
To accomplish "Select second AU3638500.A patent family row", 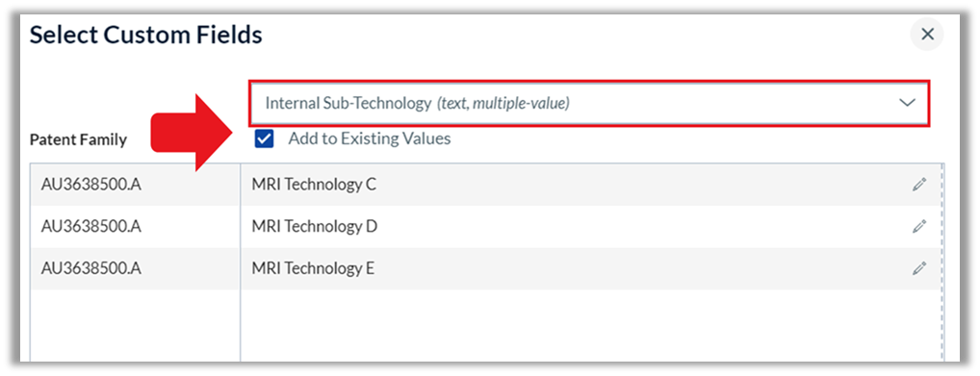I will coord(135,227).
